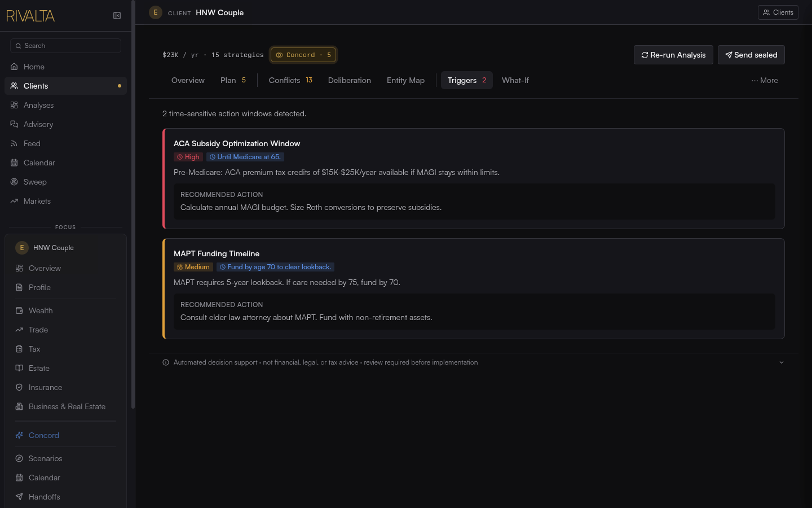Click the Feed RSS icon
Image resolution: width=812 pixels, height=508 pixels.
[x=14, y=143]
